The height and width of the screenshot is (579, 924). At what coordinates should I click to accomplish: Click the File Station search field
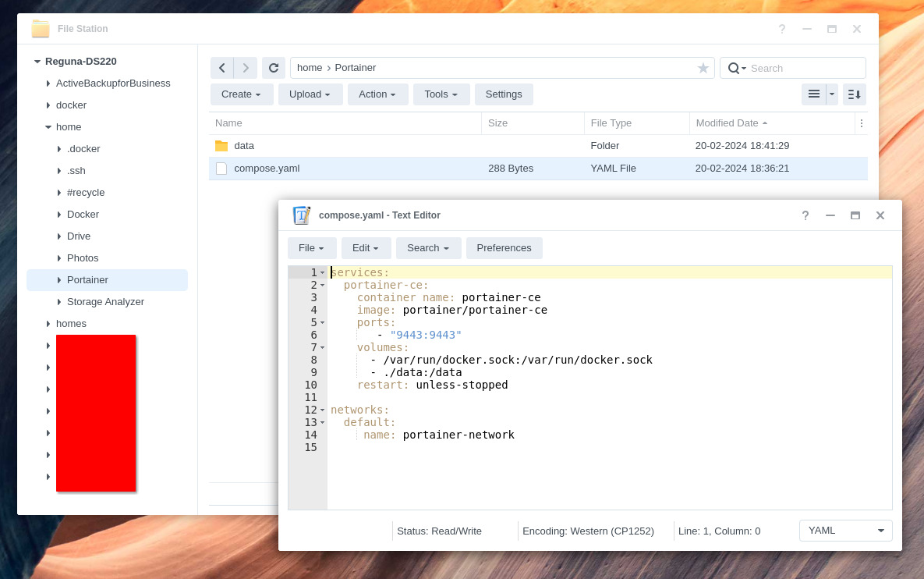pyautogui.click(x=803, y=68)
